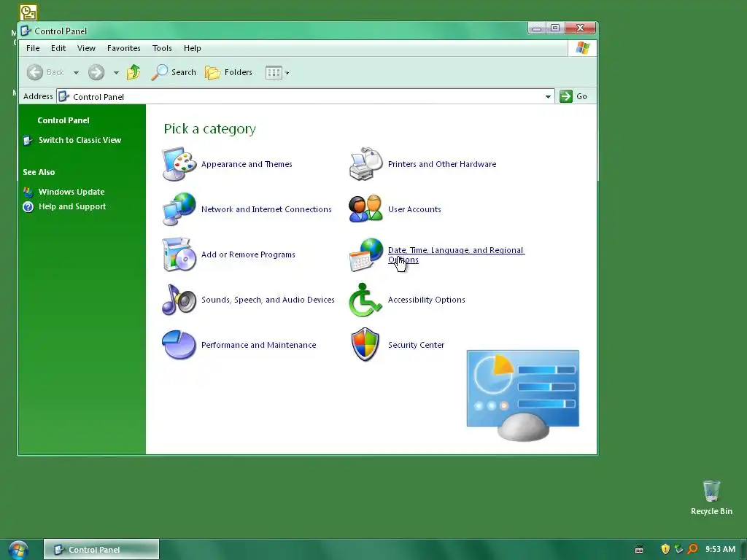Open the Help and Support link
Image resolution: width=747 pixels, height=560 pixels.
coord(72,206)
